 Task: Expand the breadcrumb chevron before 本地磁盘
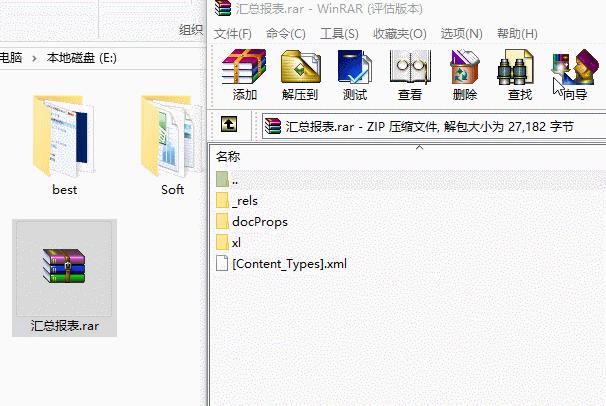point(34,58)
